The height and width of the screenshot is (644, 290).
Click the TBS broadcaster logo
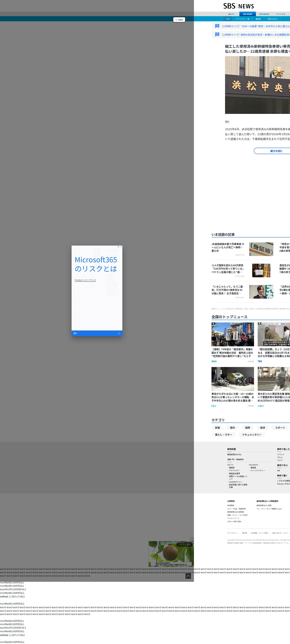[x=260, y=361]
